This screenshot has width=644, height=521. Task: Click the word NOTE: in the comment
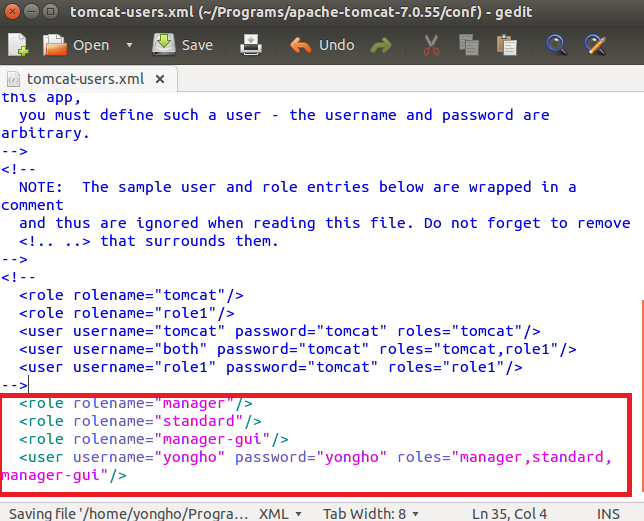pos(41,187)
